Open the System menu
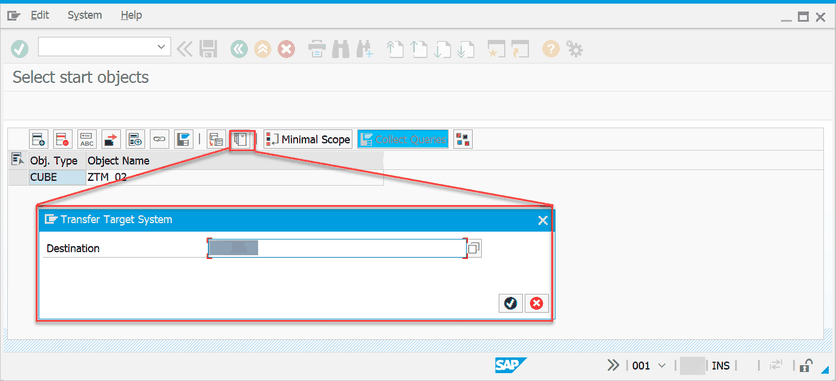This screenshot has width=836, height=381. click(84, 15)
